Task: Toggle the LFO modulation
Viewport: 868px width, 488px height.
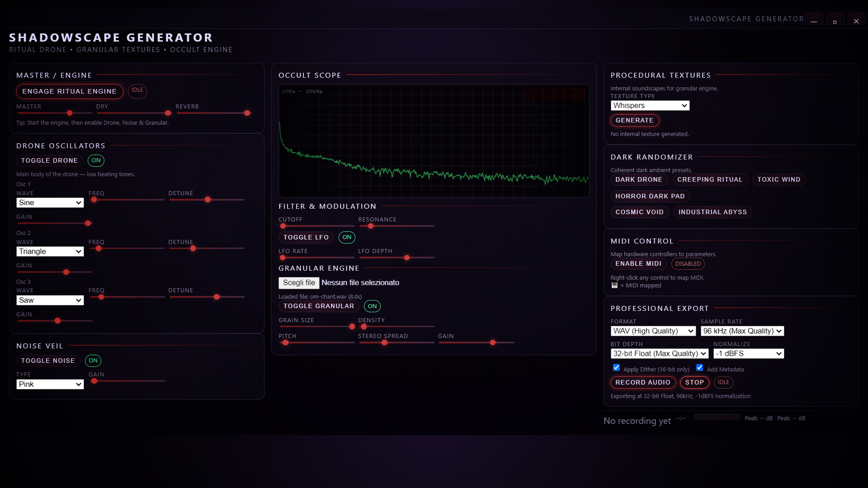Action: [x=306, y=237]
